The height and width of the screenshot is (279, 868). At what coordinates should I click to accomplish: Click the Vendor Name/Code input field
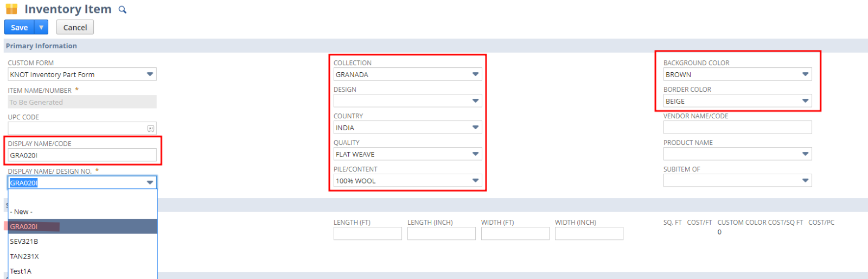737,128
